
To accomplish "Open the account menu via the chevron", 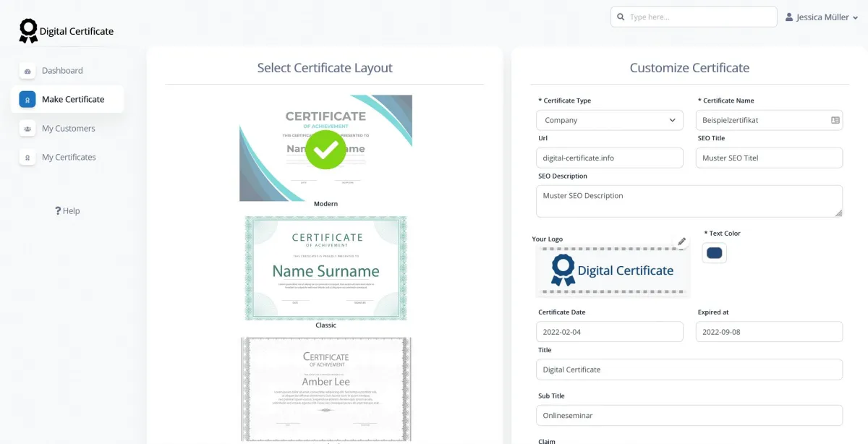I will point(856,17).
